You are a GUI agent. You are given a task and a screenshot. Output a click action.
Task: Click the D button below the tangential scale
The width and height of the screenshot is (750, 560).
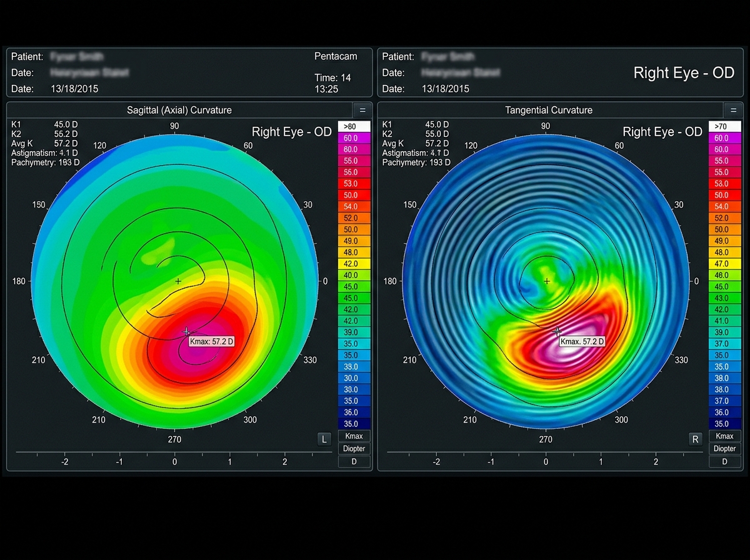click(x=725, y=462)
